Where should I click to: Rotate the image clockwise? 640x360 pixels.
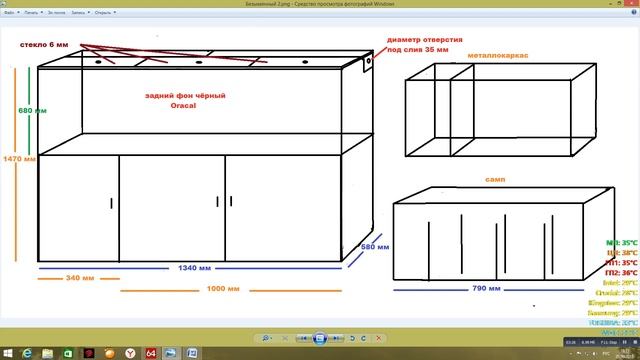363,338
